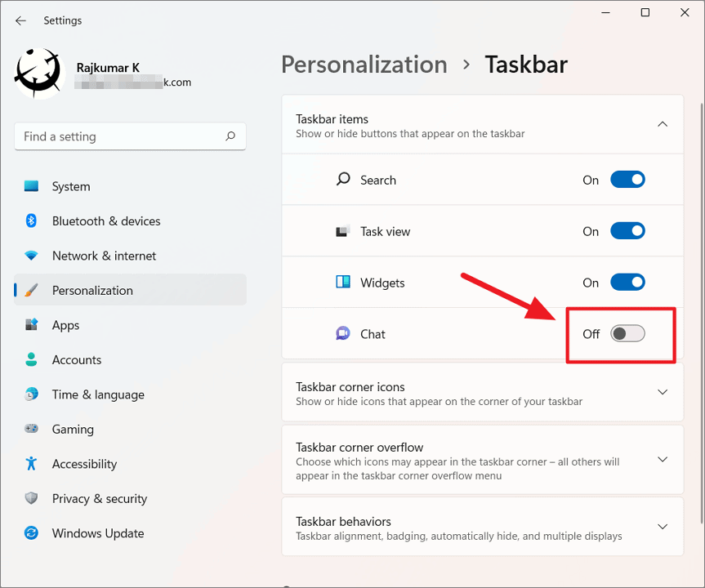Open Bluetooth & devices settings
The height and width of the screenshot is (588, 705).
[29, 220]
